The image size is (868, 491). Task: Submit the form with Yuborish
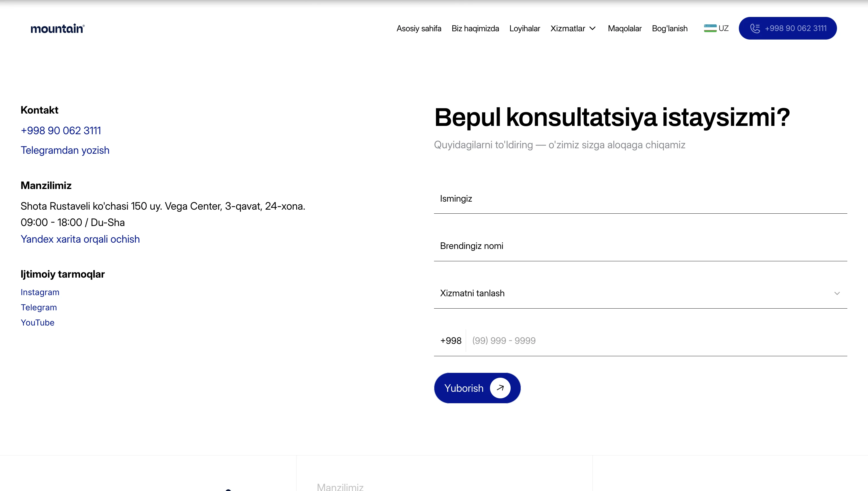(x=477, y=388)
